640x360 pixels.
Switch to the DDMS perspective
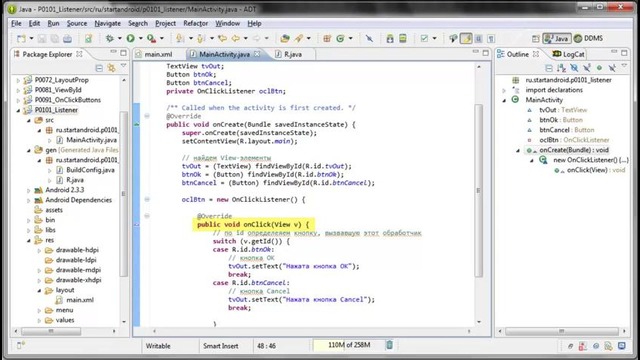tap(588, 38)
